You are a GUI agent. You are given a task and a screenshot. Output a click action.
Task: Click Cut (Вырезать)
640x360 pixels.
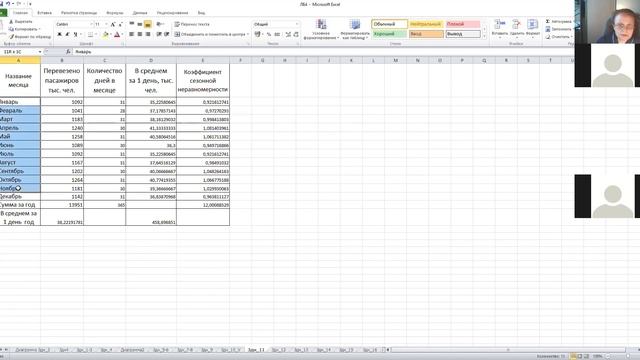pyautogui.click(x=21, y=22)
